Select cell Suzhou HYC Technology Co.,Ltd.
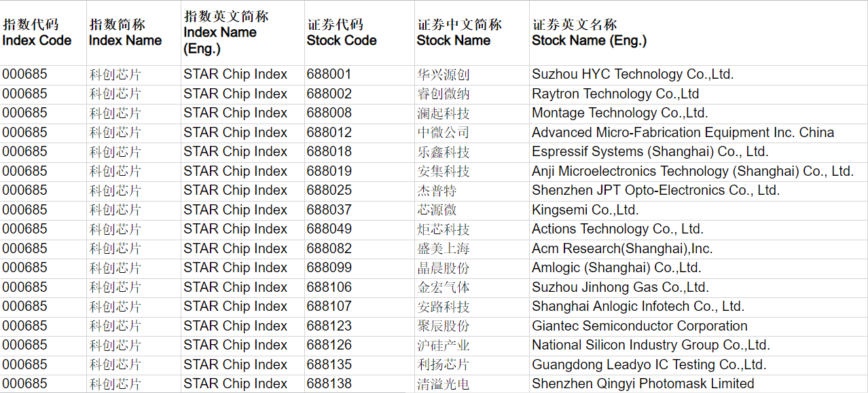The height and width of the screenshot is (393, 868). point(699,75)
